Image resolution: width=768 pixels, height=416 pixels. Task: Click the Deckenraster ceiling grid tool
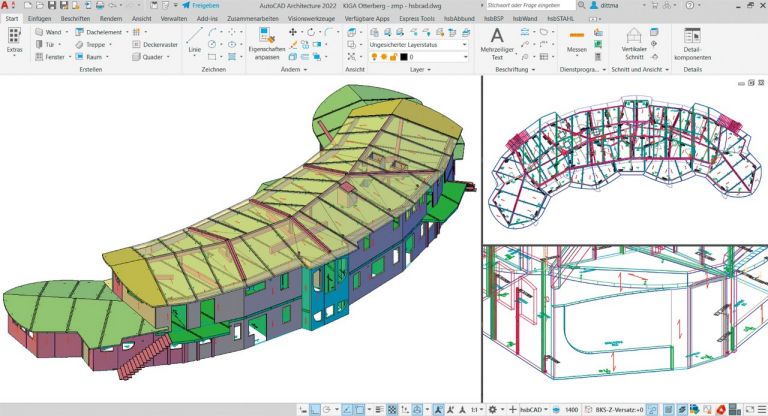158,45
